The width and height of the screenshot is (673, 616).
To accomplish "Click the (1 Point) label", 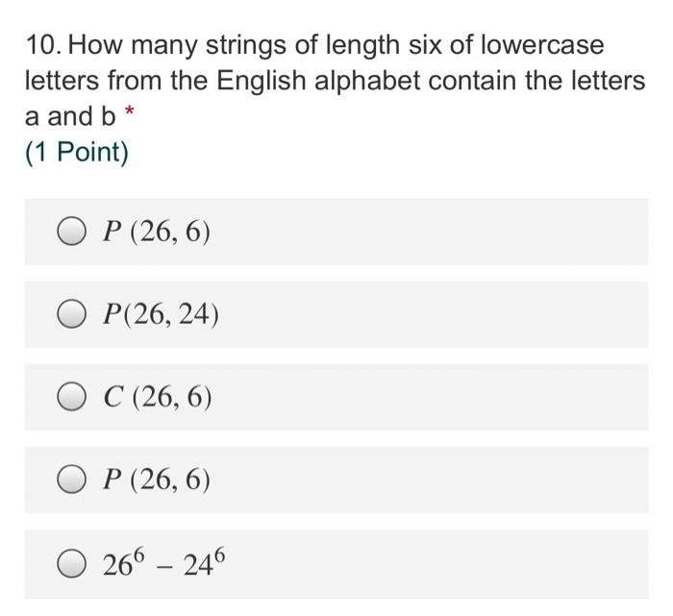I will [x=77, y=152].
